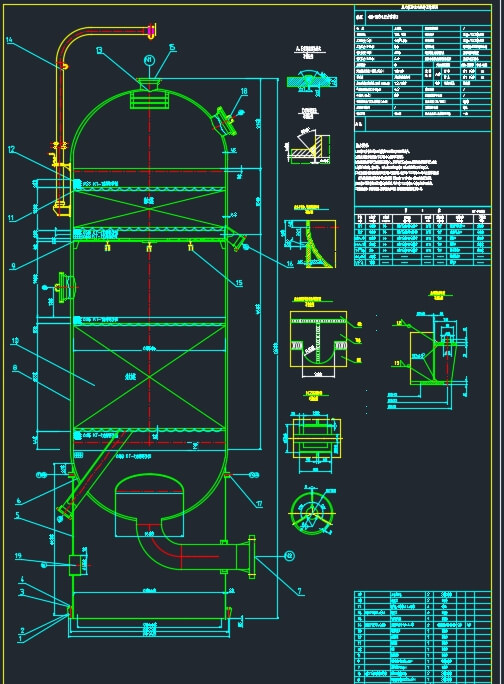The height and width of the screenshot is (684, 504).
Task: Select part callout number 18
Action: [x=244, y=91]
